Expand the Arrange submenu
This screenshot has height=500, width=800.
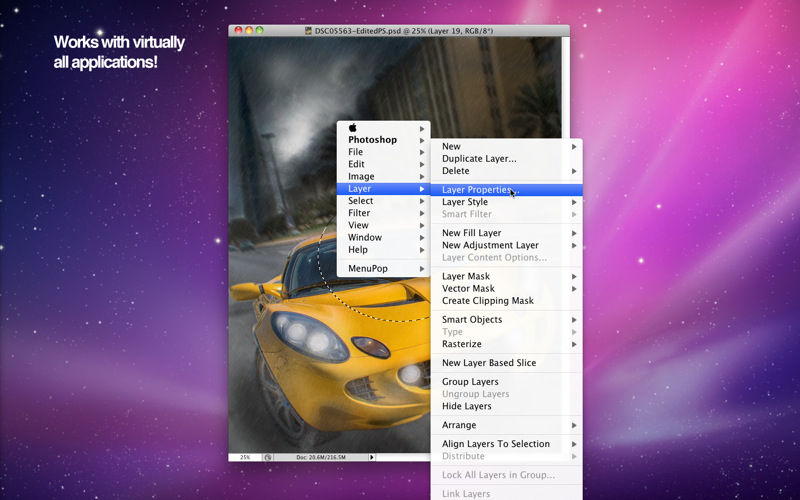coord(507,426)
